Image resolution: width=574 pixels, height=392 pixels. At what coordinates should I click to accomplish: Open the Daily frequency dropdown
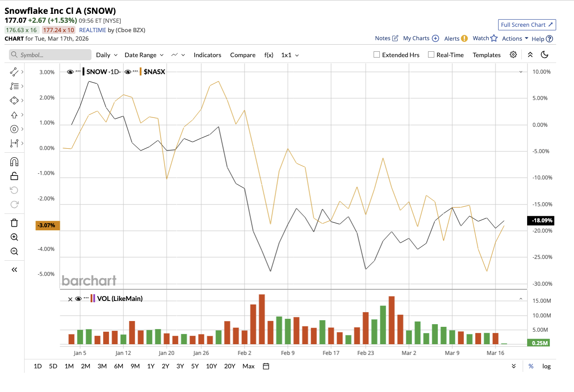[x=107, y=55]
